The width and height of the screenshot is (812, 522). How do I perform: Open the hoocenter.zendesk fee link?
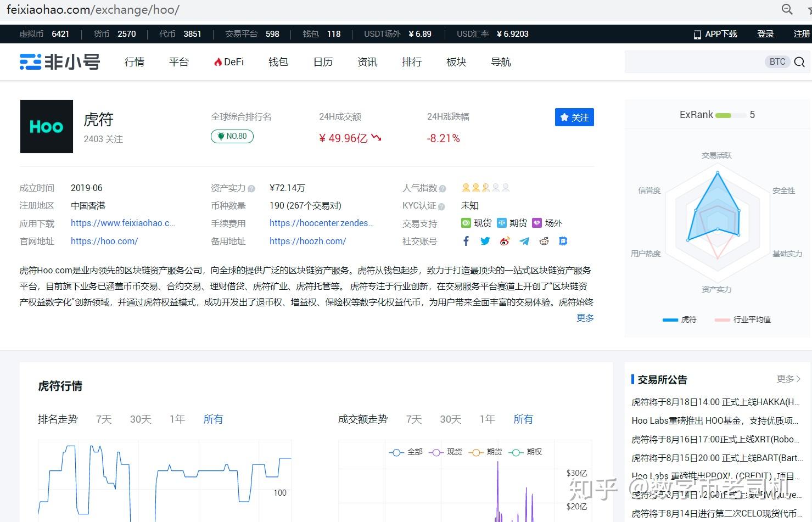322,223
